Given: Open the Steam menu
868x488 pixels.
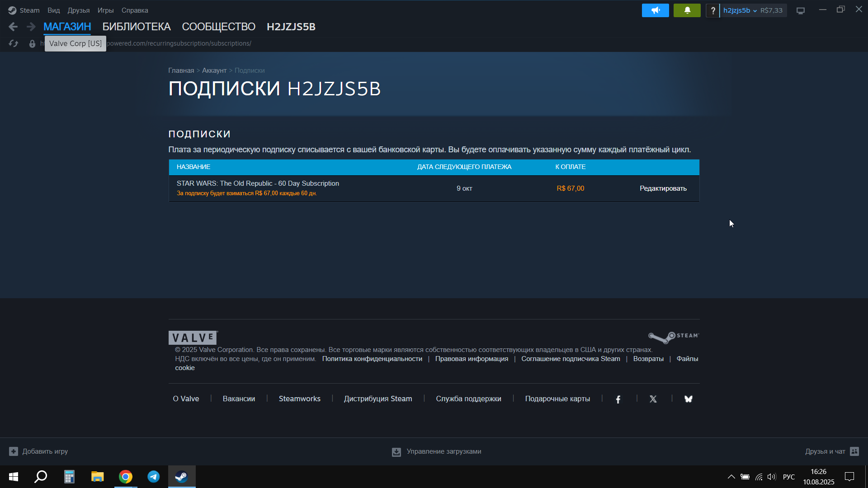Looking at the screenshot, I should pos(29,10).
